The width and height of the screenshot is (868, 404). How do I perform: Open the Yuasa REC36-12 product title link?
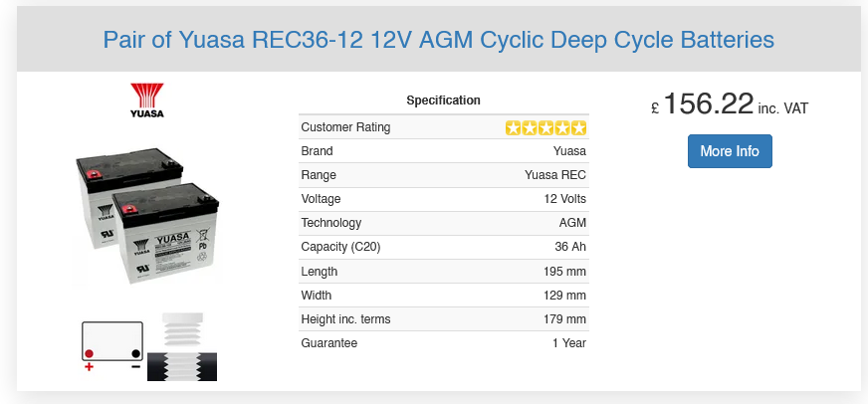coord(438,41)
